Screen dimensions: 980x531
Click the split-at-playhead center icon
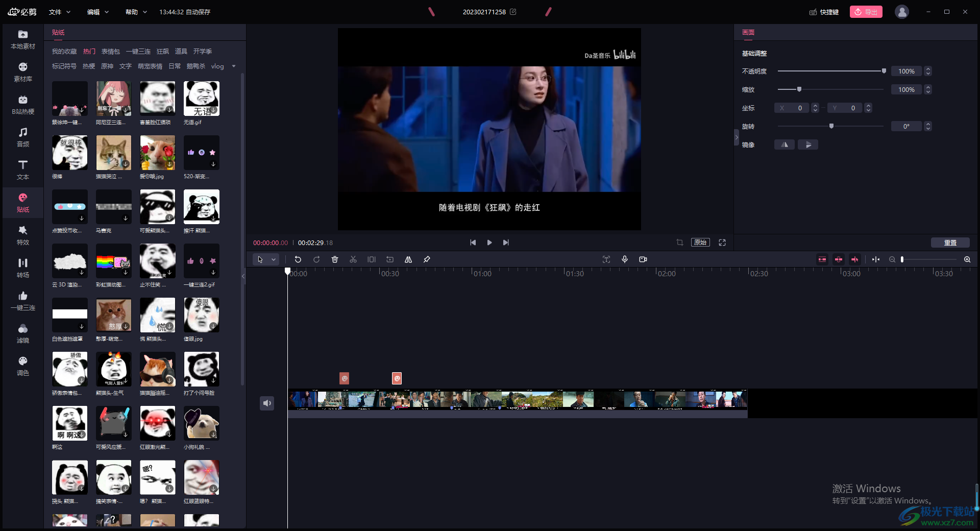(876, 259)
